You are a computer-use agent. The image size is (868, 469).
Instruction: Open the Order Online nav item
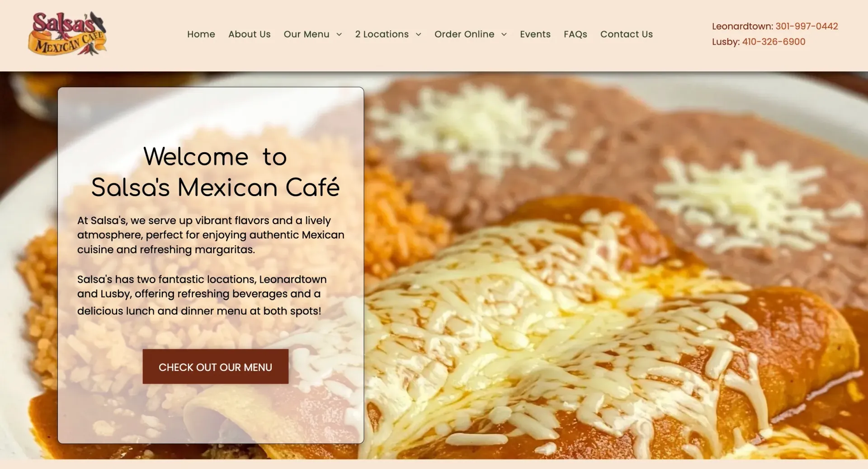(464, 34)
